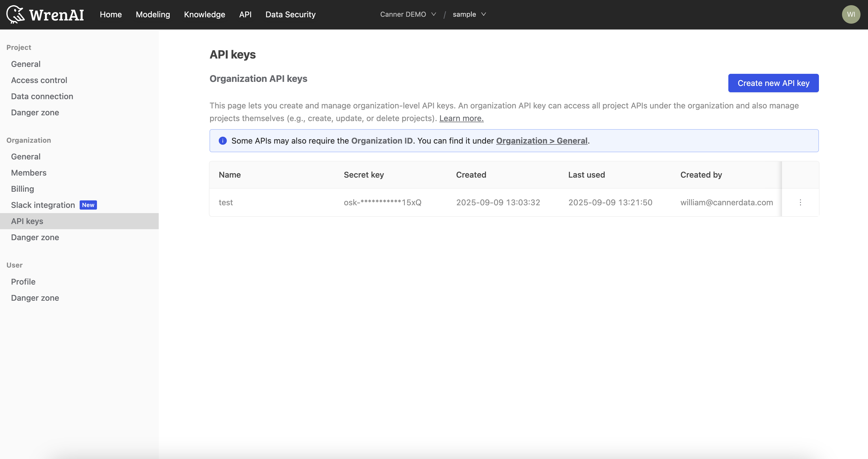Select General under Organization
This screenshot has width=868, height=459.
point(26,157)
